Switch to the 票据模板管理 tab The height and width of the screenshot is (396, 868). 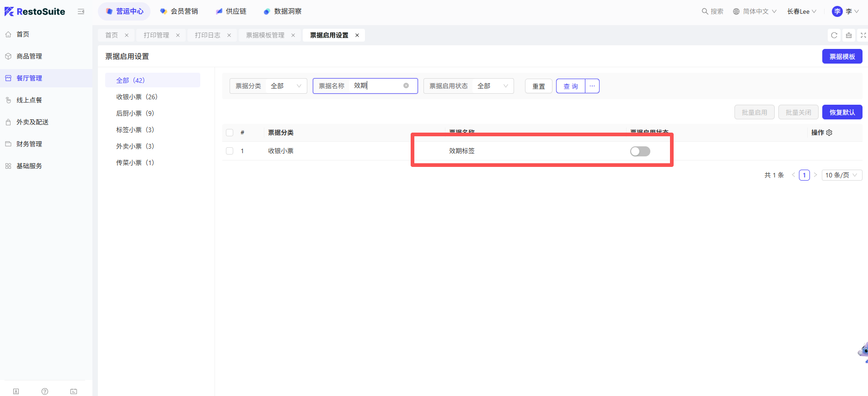click(x=265, y=35)
